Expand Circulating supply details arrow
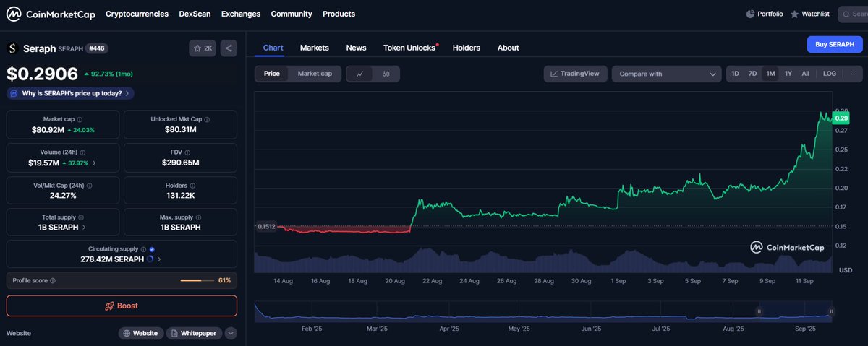The height and width of the screenshot is (346, 868). point(159,259)
